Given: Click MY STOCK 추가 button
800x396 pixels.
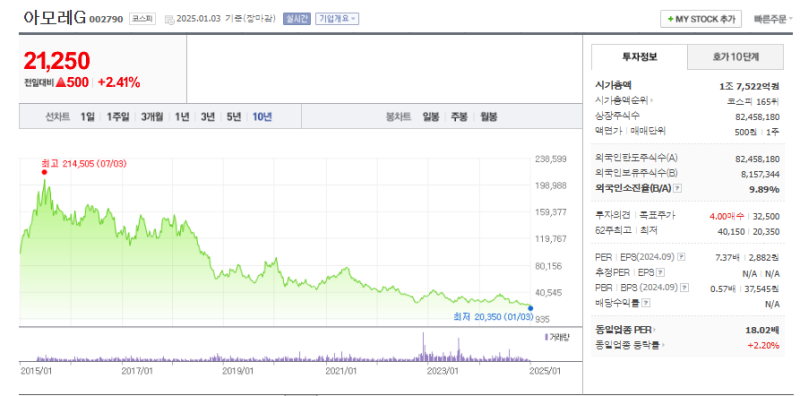Looking at the screenshot, I should (x=701, y=19).
